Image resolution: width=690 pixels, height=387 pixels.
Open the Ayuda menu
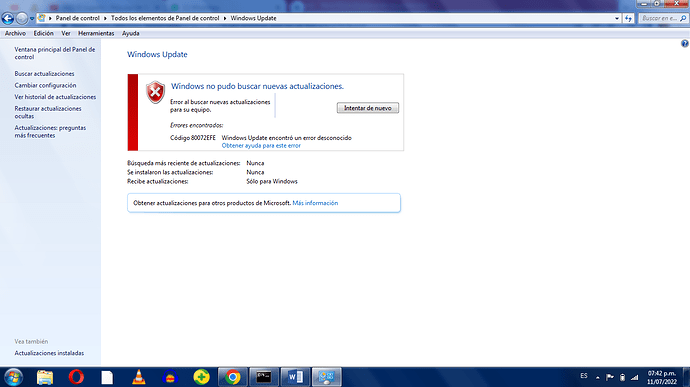pos(130,33)
